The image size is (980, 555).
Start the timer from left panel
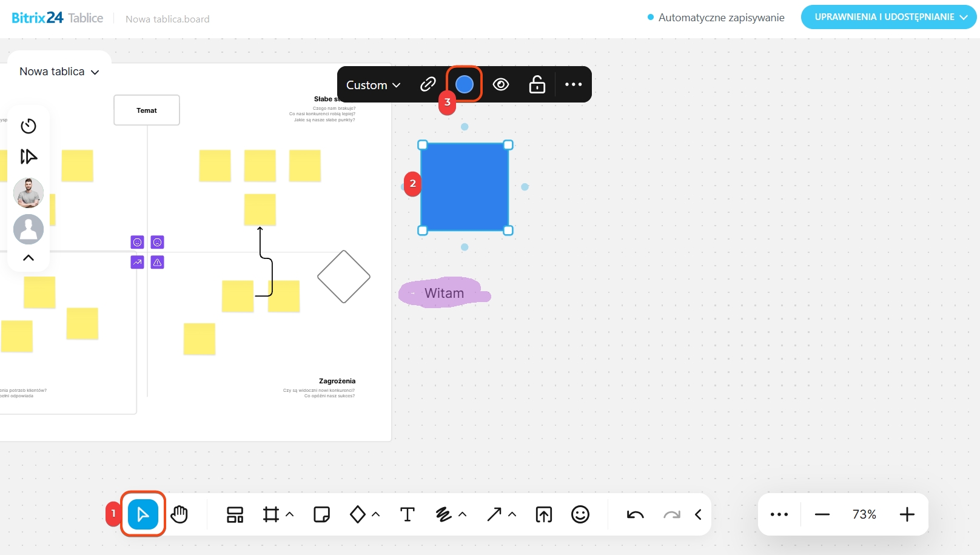[x=29, y=126]
